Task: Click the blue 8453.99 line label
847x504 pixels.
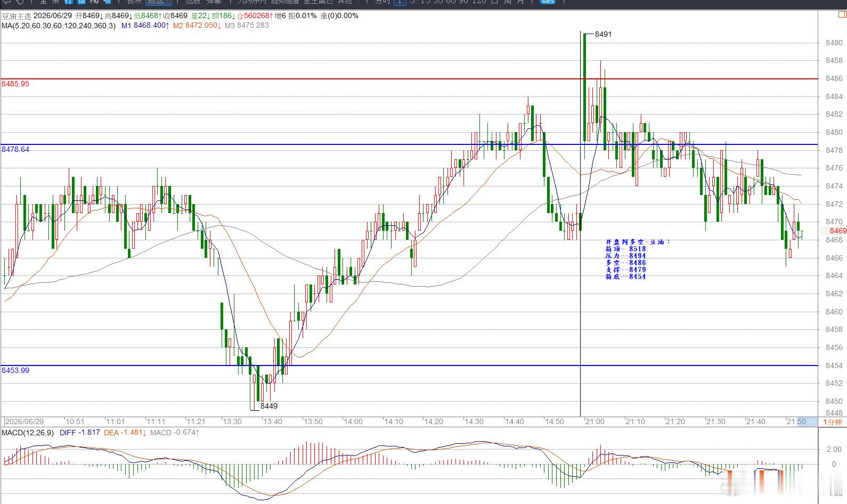Action: (x=15, y=370)
